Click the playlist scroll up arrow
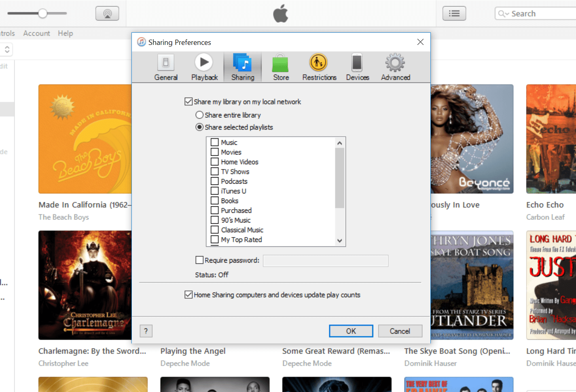Image resolution: width=576 pixels, height=392 pixels. pos(340,143)
